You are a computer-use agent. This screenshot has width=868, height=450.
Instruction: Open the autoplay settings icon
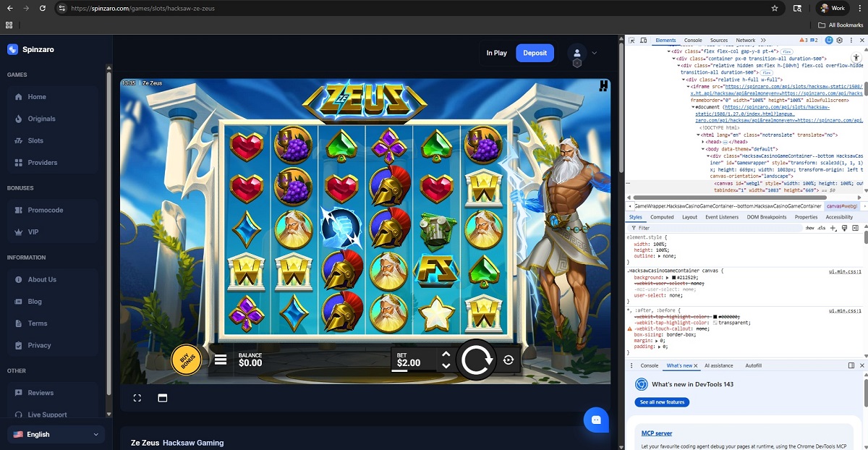click(509, 360)
